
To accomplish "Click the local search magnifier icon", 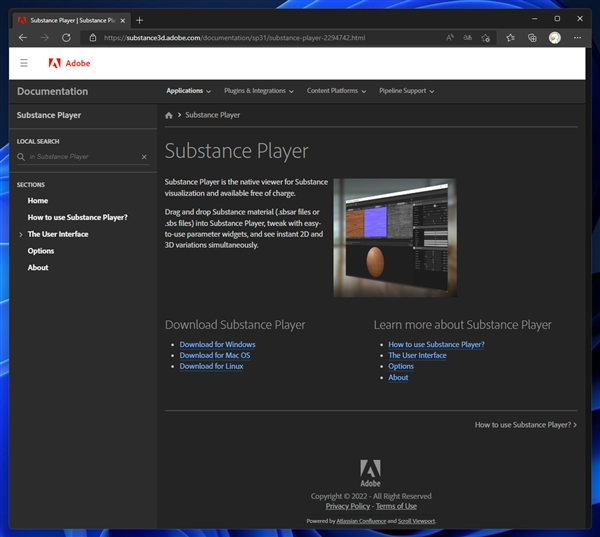I will tap(21, 157).
